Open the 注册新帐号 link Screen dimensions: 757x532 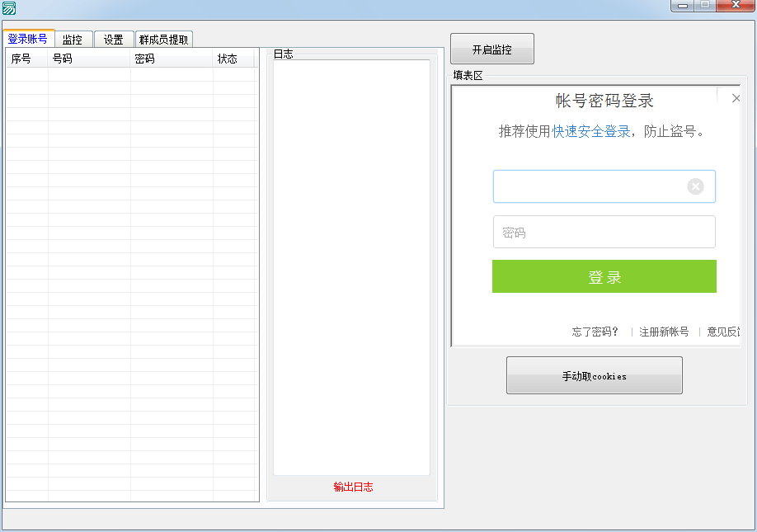[662, 332]
